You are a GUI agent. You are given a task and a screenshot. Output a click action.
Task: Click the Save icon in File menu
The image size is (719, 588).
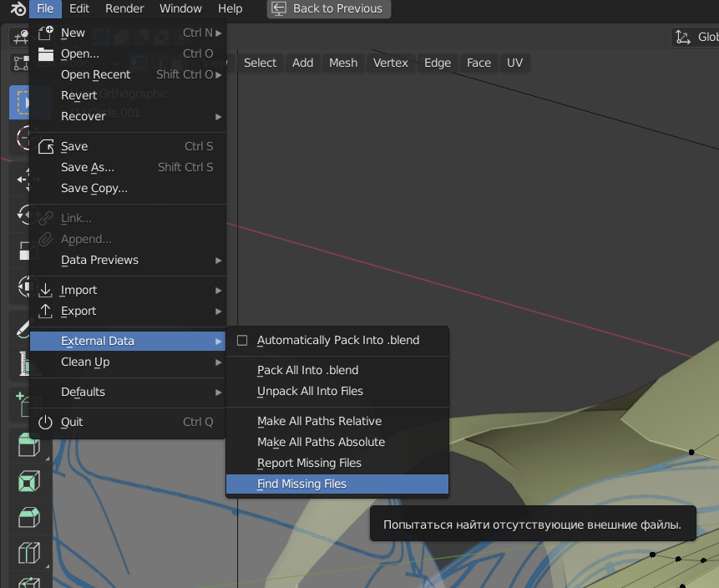coord(46,147)
